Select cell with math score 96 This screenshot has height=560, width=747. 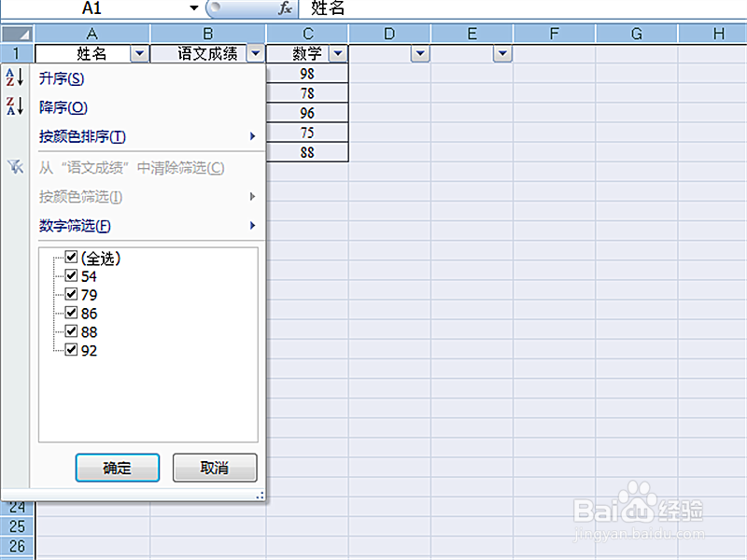(307, 113)
